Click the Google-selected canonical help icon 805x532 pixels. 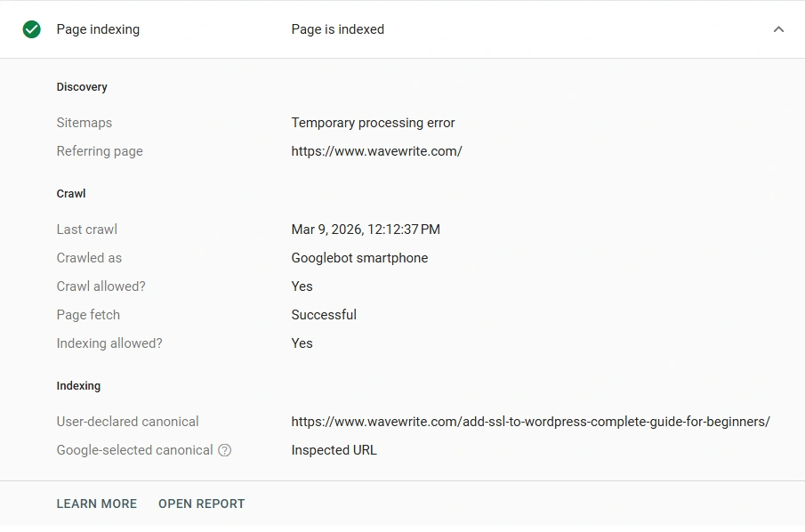[x=225, y=450]
